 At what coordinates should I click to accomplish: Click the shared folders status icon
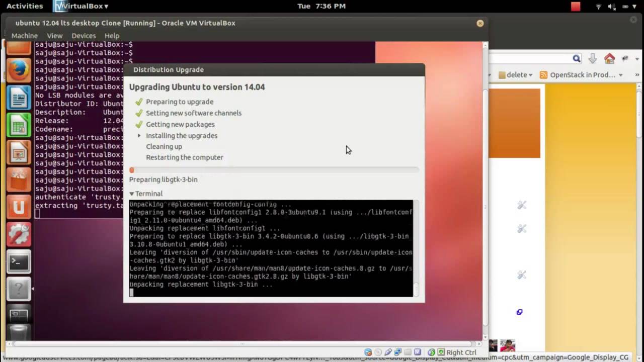pyautogui.click(x=408, y=352)
